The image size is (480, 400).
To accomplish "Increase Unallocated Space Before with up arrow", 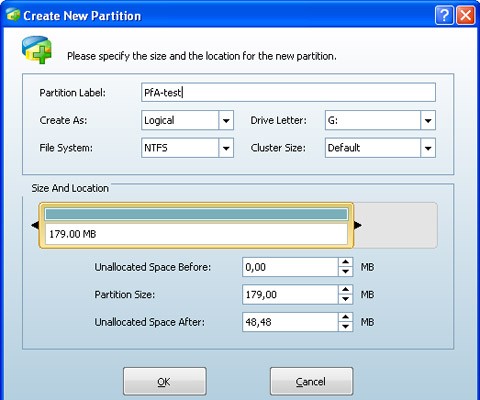I will (346, 262).
